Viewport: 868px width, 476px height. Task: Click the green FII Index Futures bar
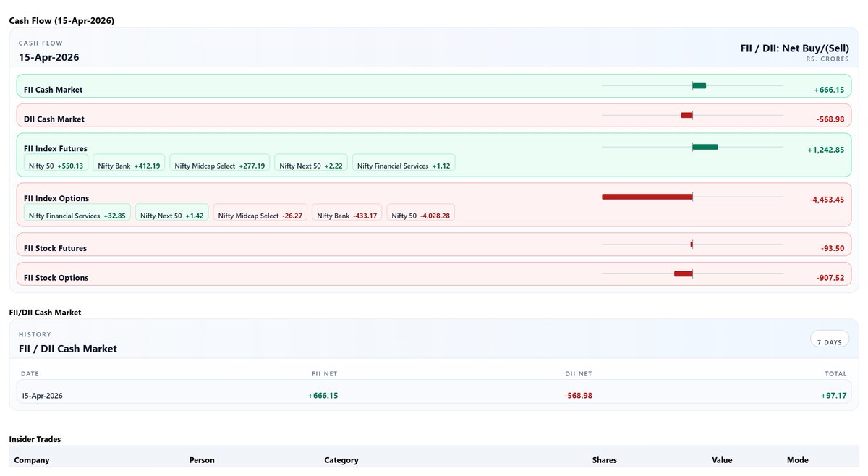(x=705, y=147)
